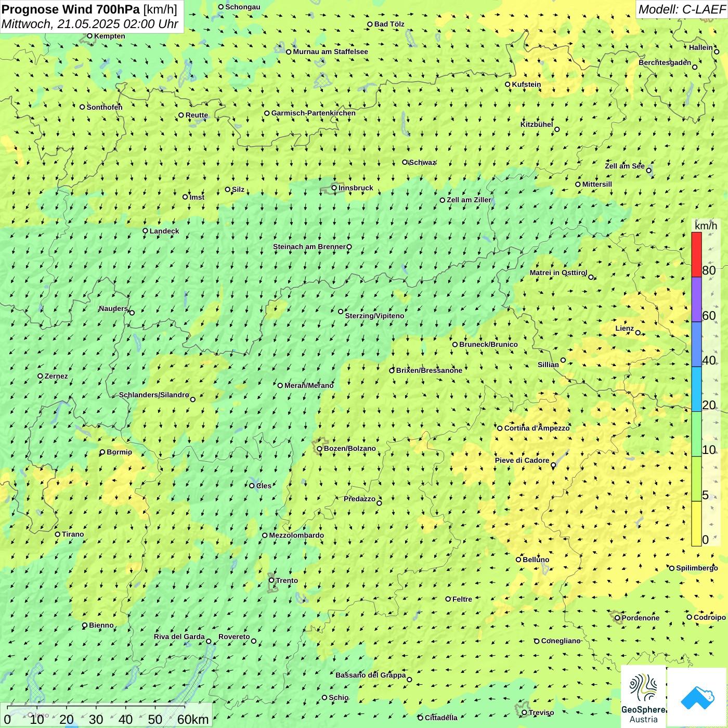
Task: Click the Schlanders/Silandro label
Action: point(154,395)
